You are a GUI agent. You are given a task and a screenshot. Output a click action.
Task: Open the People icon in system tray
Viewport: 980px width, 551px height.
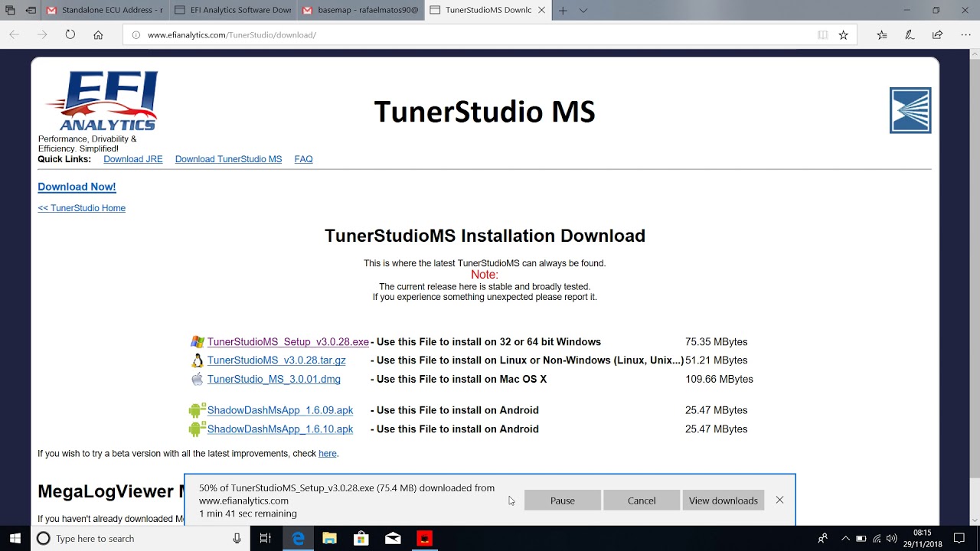[822, 539]
